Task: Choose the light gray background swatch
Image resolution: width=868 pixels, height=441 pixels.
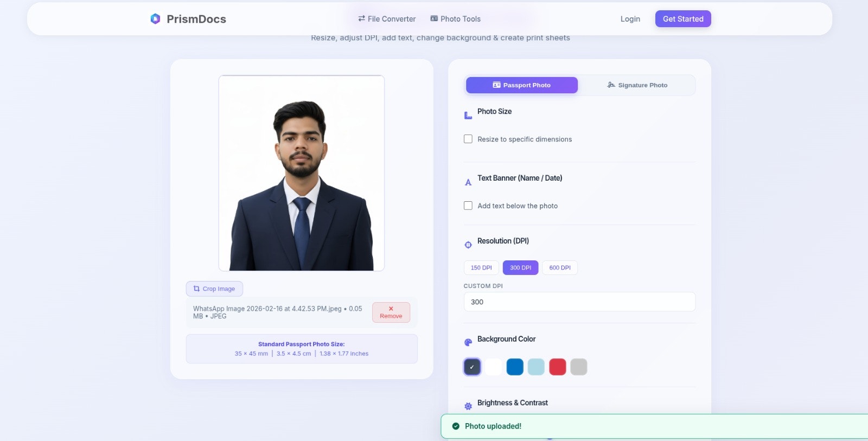Action: 579,367
